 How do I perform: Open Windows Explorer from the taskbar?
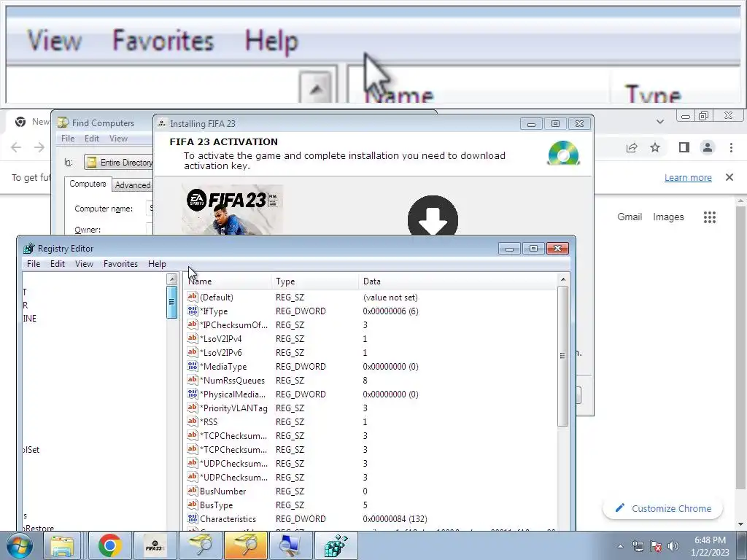coord(63,545)
